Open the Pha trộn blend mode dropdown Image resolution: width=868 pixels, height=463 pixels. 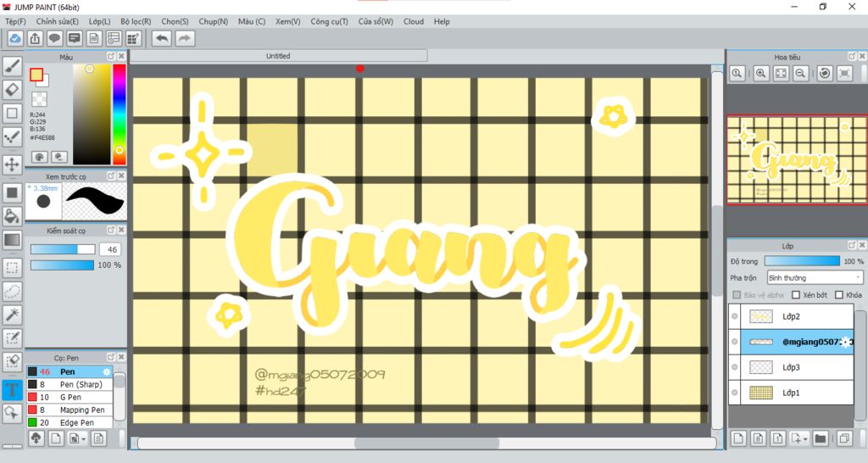click(x=815, y=277)
